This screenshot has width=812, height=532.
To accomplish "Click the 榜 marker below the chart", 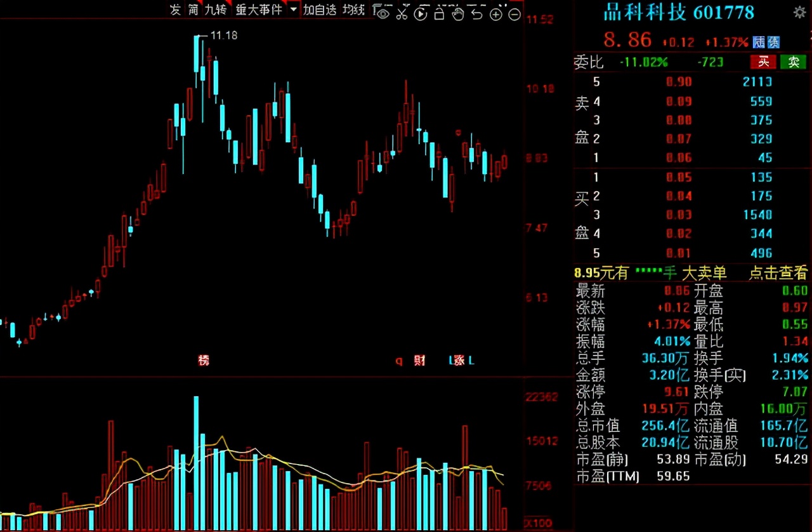I will point(204,361).
